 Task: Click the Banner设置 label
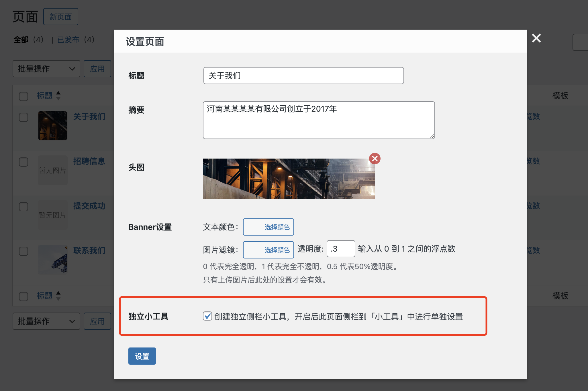click(x=150, y=227)
